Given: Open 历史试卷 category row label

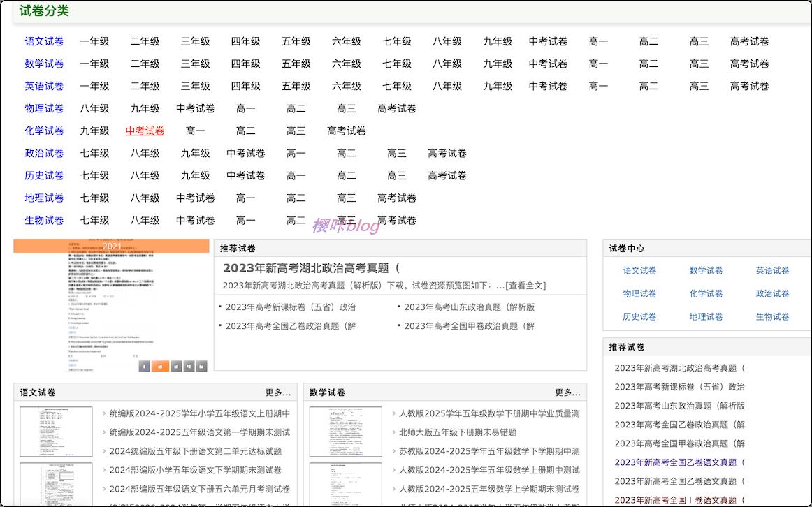Looking at the screenshot, I should (44, 175).
